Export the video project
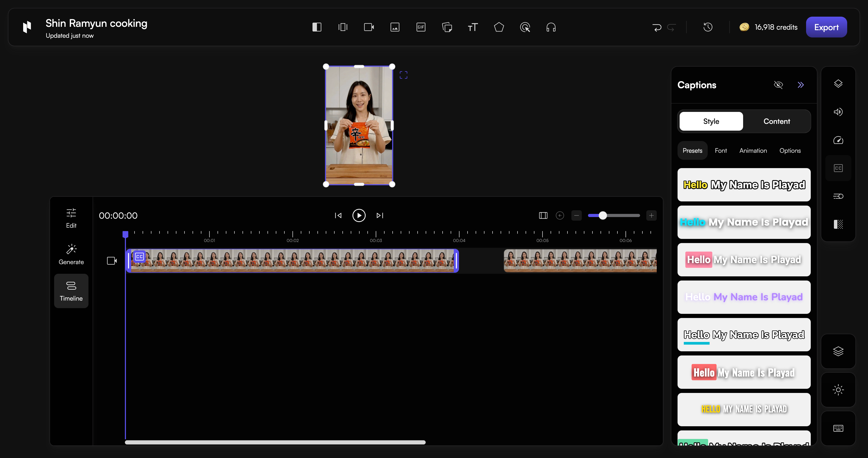 pyautogui.click(x=826, y=27)
